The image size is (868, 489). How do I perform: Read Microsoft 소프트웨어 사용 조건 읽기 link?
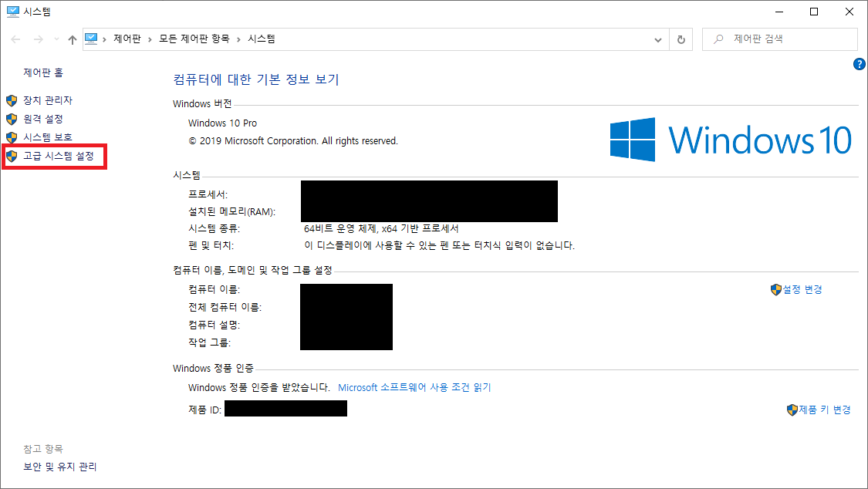coord(414,388)
